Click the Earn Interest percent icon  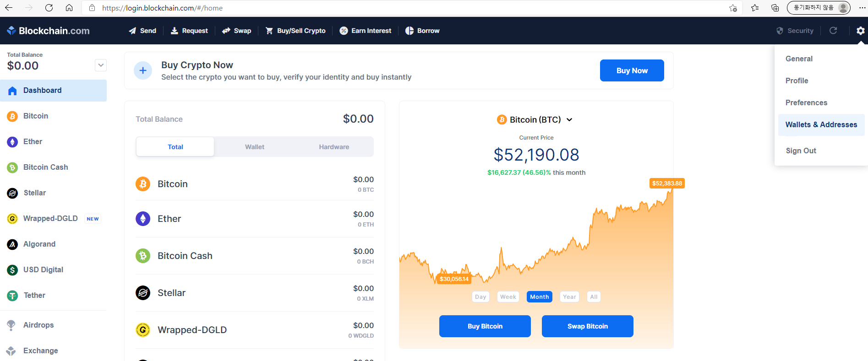[344, 31]
